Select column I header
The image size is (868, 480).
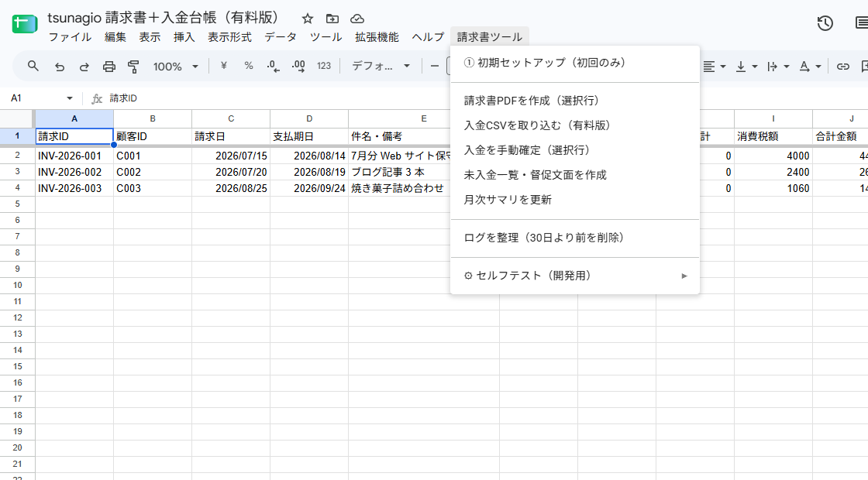coord(773,118)
